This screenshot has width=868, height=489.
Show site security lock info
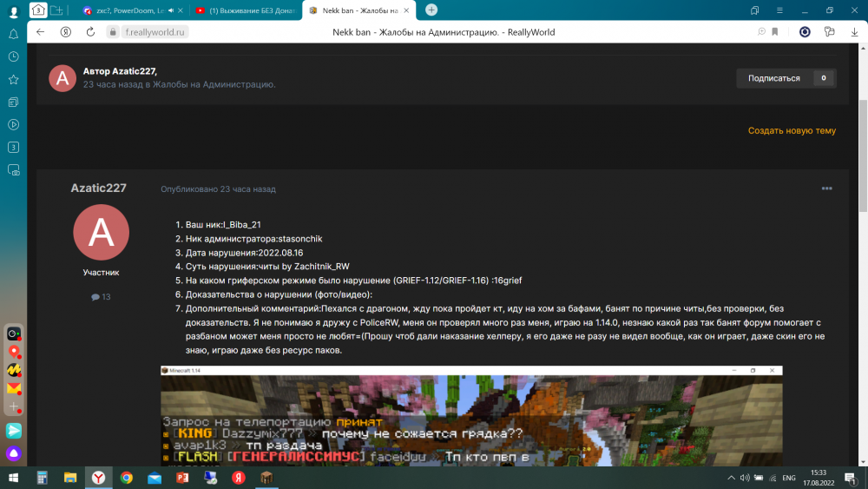coord(112,32)
